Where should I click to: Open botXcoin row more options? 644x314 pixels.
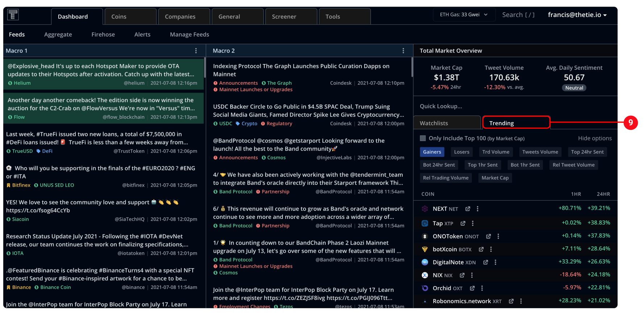pyautogui.click(x=491, y=249)
